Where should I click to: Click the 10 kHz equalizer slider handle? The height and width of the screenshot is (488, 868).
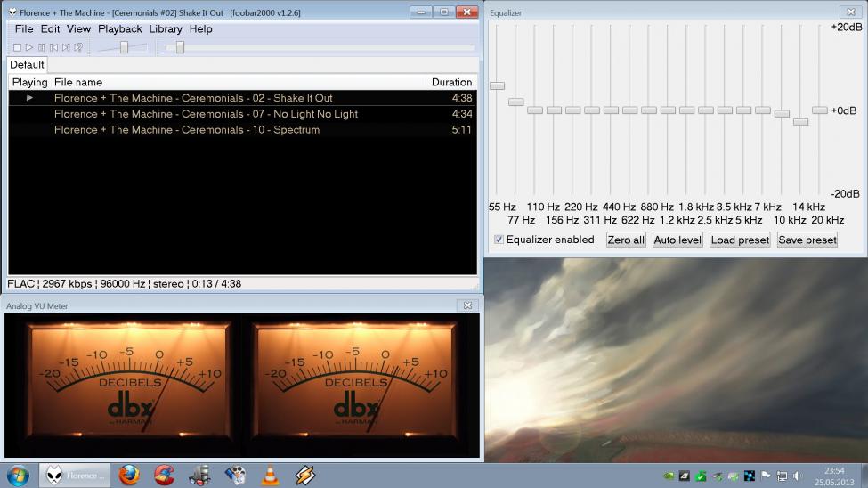pos(782,114)
